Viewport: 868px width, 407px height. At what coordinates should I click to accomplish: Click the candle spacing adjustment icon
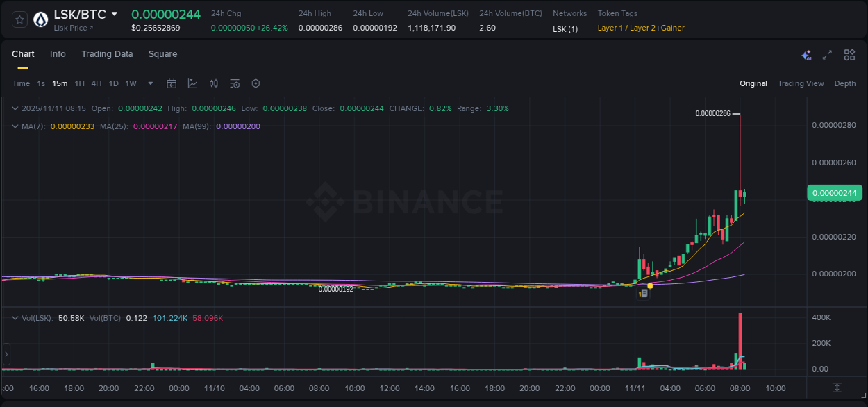[213, 83]
